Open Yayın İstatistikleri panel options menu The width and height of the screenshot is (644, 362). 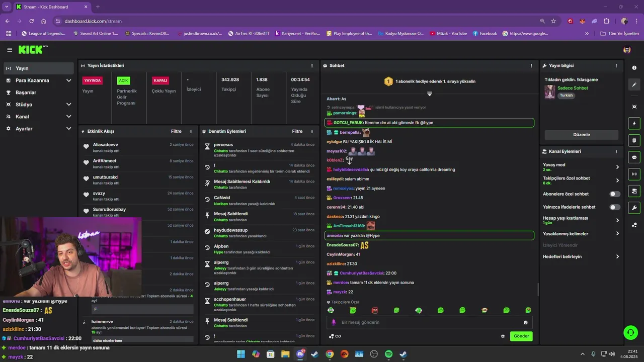tap(312, 65)
